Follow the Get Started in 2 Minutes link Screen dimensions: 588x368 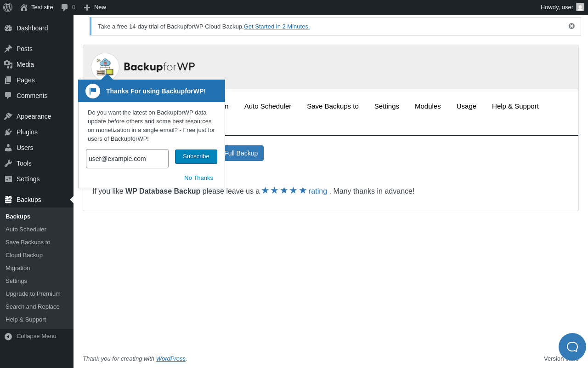coord(277,27)
